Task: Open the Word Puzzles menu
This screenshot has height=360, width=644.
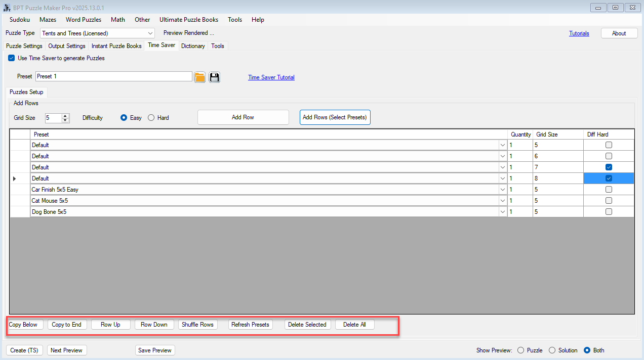Action: coord(84,20)
